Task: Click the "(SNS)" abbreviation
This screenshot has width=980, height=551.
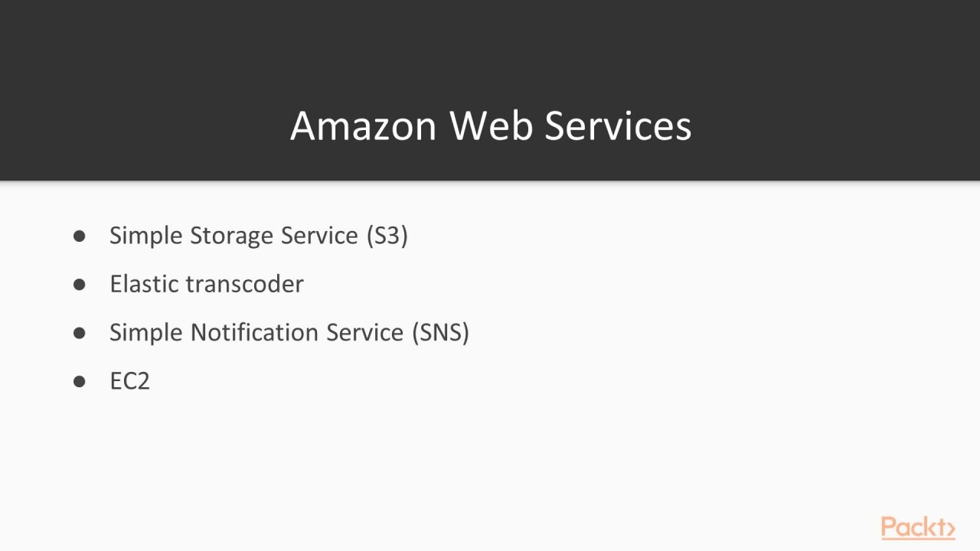Action: [440, 332]
